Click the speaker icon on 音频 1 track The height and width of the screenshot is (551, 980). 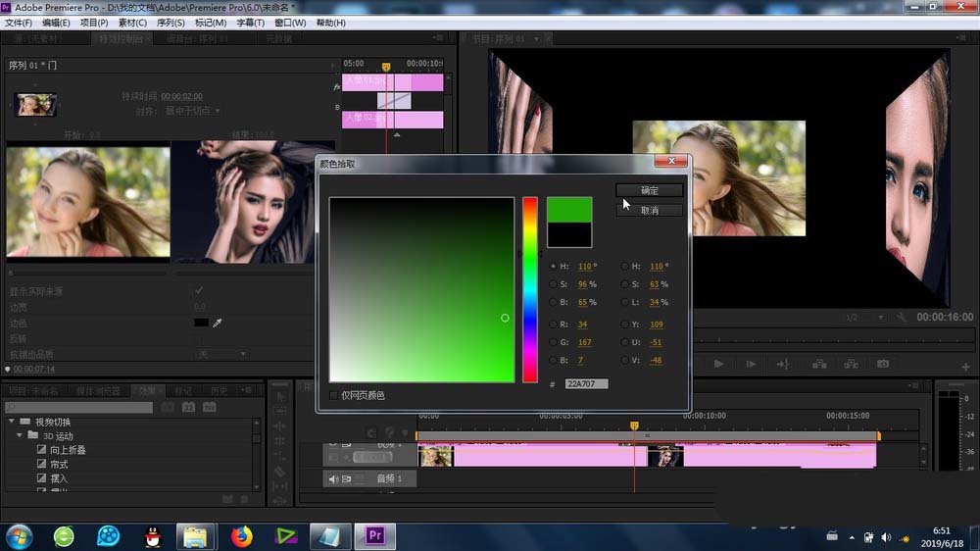coord(333,478)
